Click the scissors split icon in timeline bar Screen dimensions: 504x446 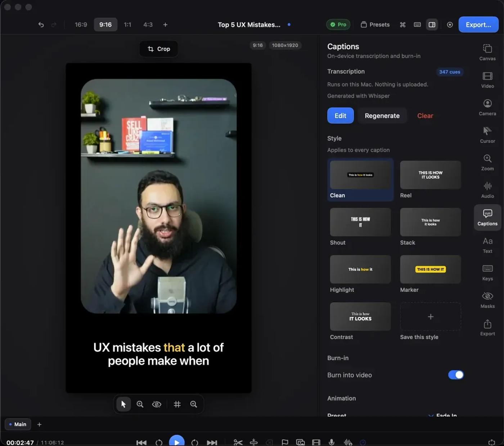point(238,442)
